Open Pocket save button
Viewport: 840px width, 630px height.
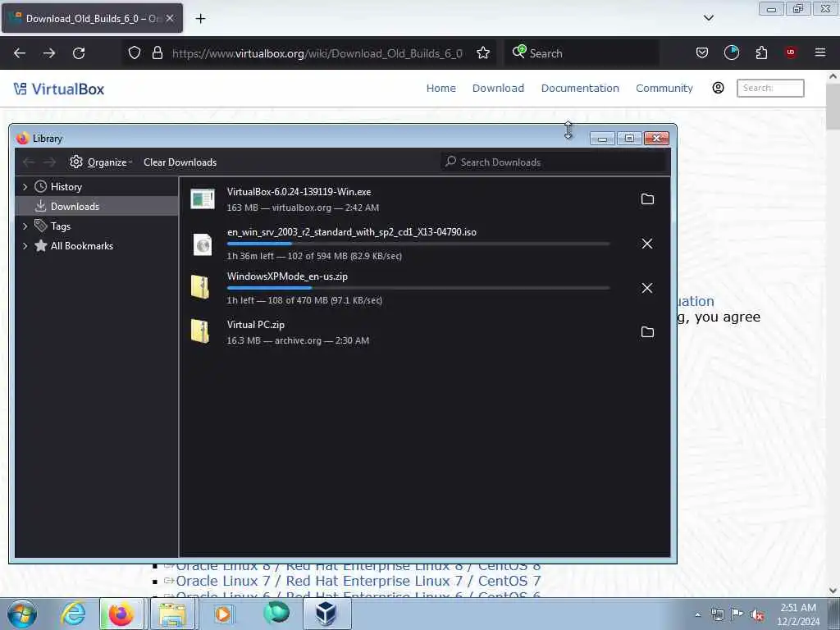702,53
